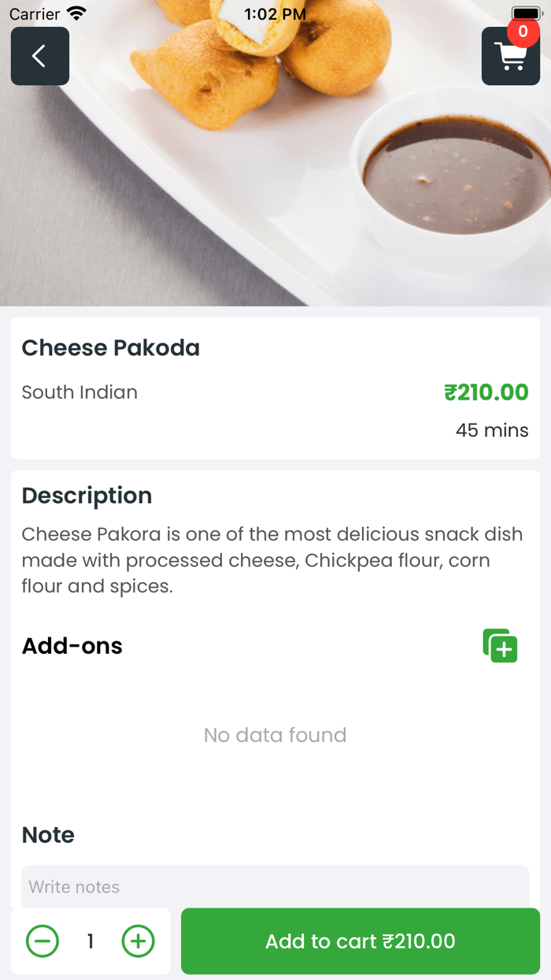Increase quantity with the plus button

tap(138, 941)
